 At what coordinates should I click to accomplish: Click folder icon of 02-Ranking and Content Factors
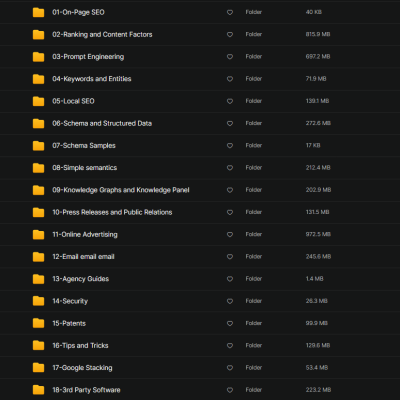[x=38, y=35]
